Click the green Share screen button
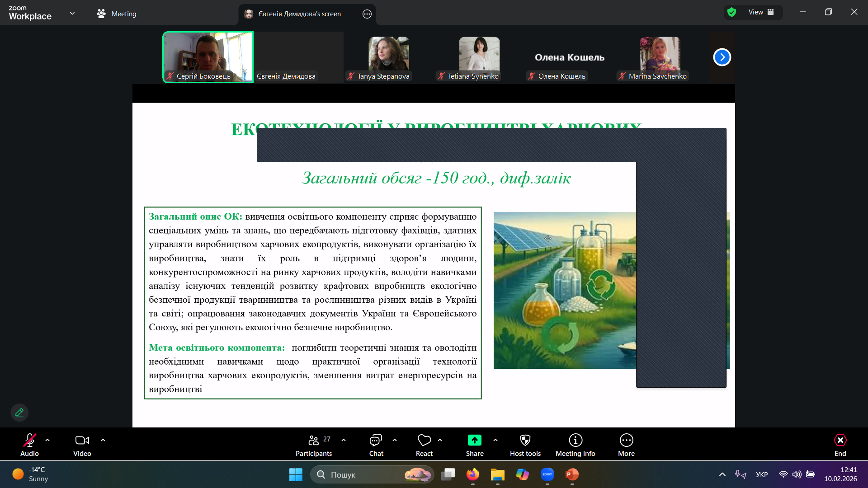This screenshot has width=868, height=488. tap(474, 441)
